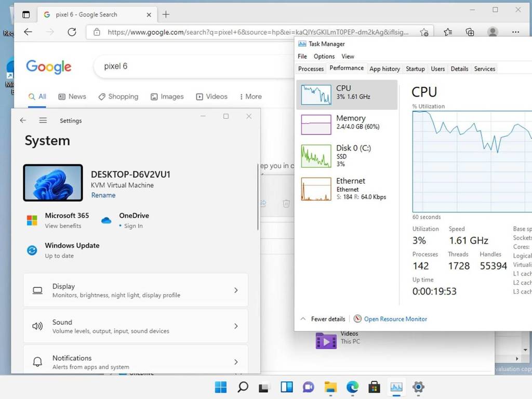
Task: Open taskbar Search magnifier
Action: (x=243, y=387)
